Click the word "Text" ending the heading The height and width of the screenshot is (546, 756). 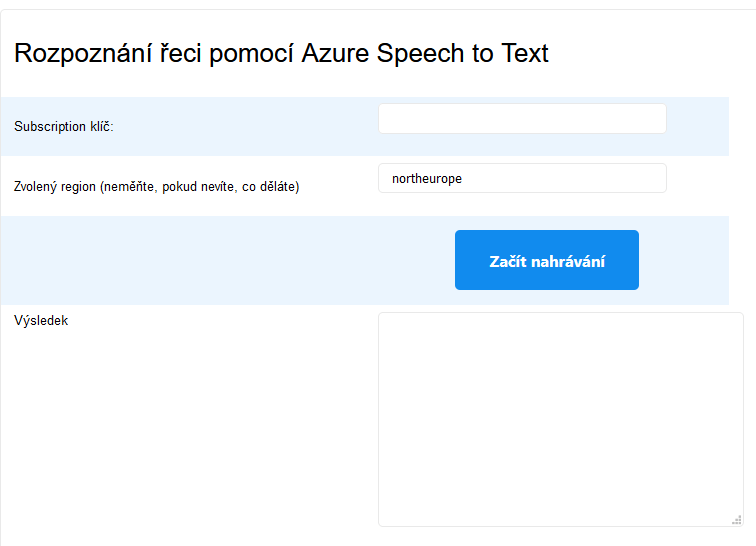coord(523,54)
